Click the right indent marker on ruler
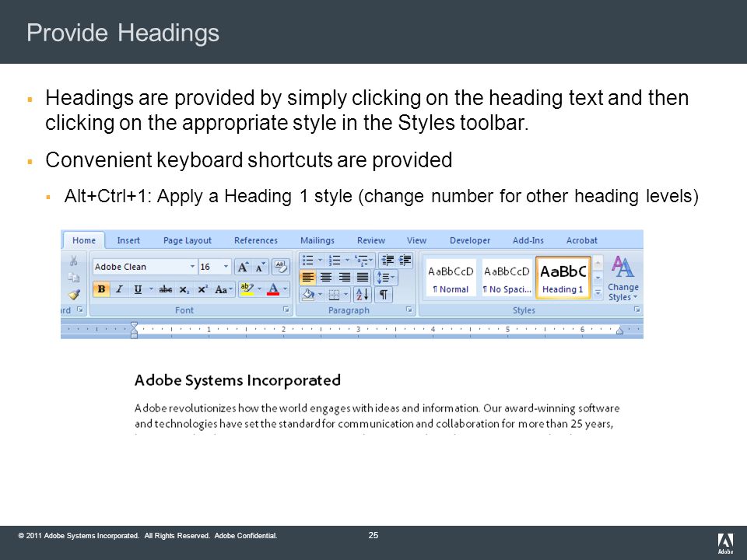 pyautogui.click(x=620, y=331)
